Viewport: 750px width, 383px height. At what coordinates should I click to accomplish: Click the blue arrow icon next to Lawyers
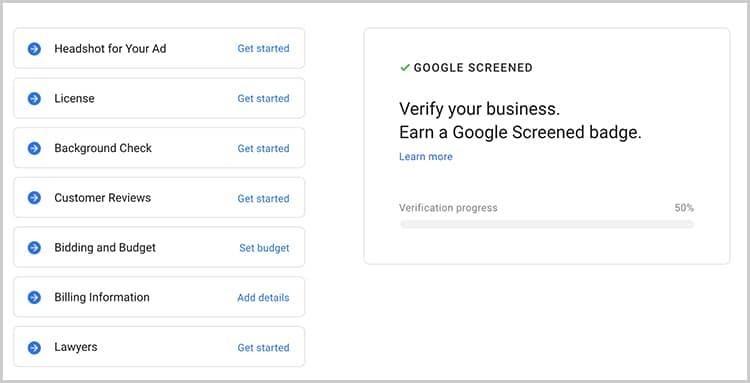coord(34,348)
